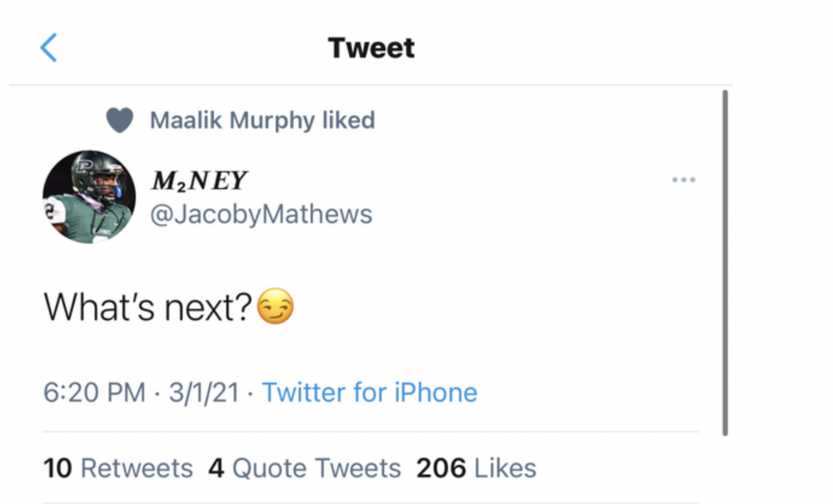Click the number 4 before Quote Tweets
The width and height of the screenshot is (833, 504).
(x=217, y=468)
